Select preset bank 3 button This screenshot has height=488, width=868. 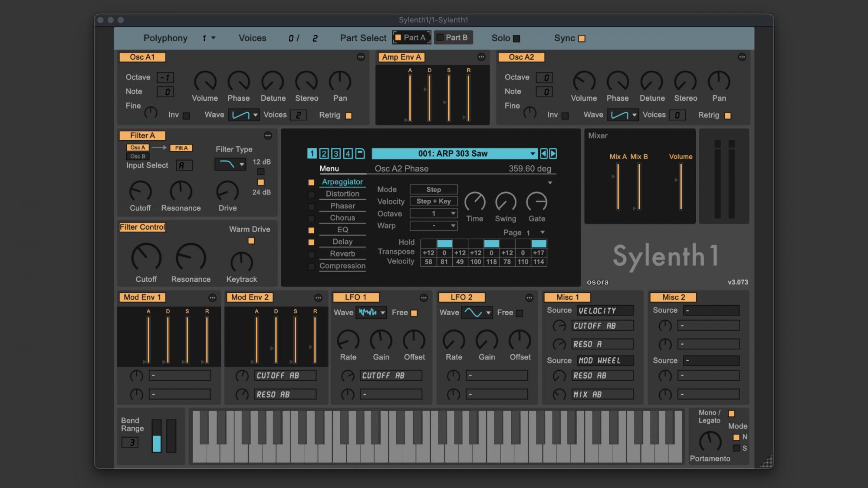tap(336, 153)
